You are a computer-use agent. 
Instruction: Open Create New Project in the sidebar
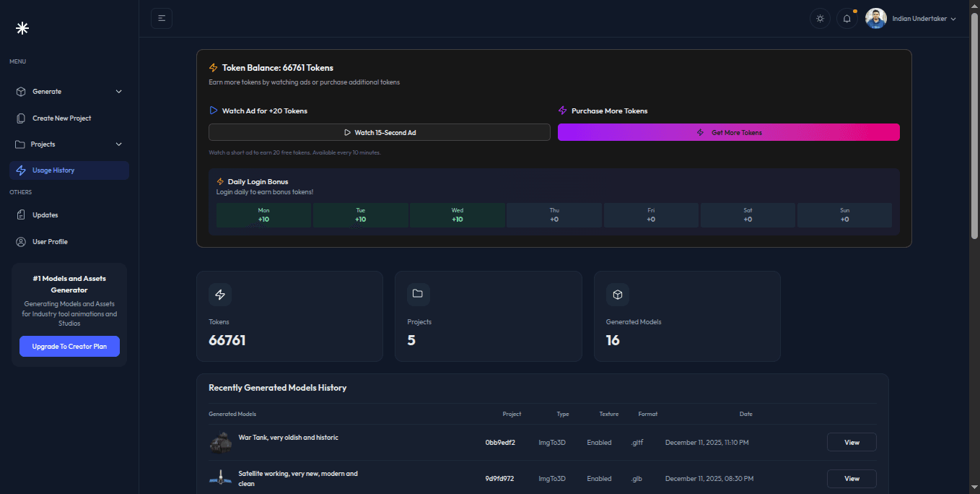click(x=61, y=118)
